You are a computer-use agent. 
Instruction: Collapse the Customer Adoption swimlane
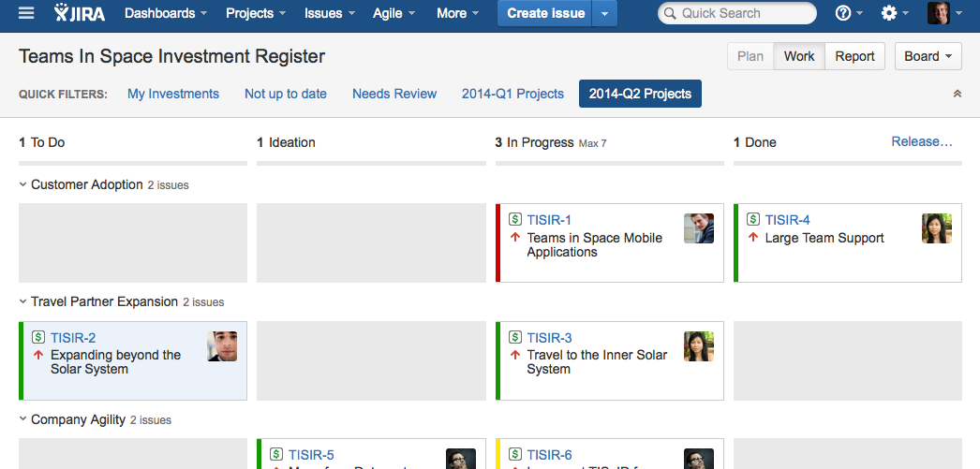tap(22, 184)
